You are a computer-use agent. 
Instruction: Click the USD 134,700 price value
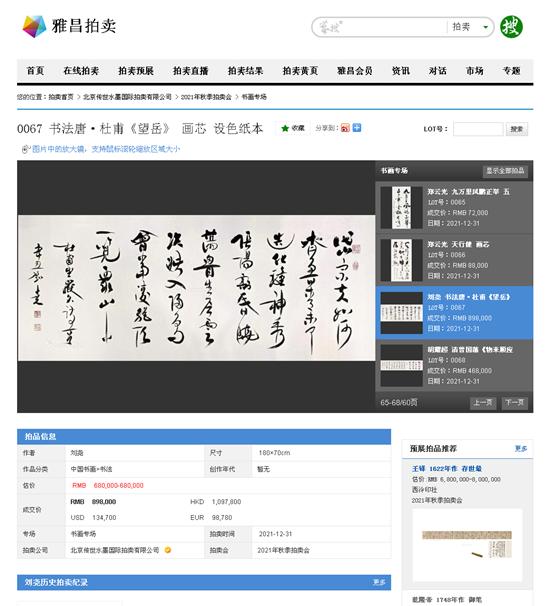pos(94,517)
